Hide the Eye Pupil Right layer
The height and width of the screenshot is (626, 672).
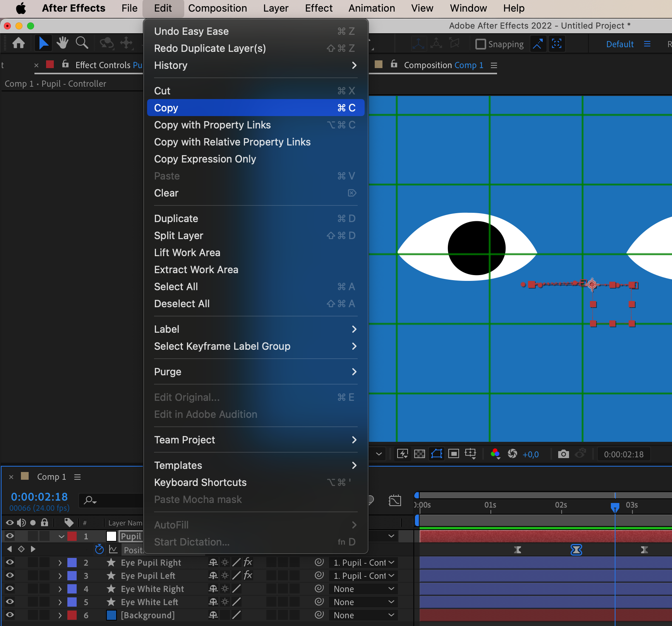tap(10, 562)
